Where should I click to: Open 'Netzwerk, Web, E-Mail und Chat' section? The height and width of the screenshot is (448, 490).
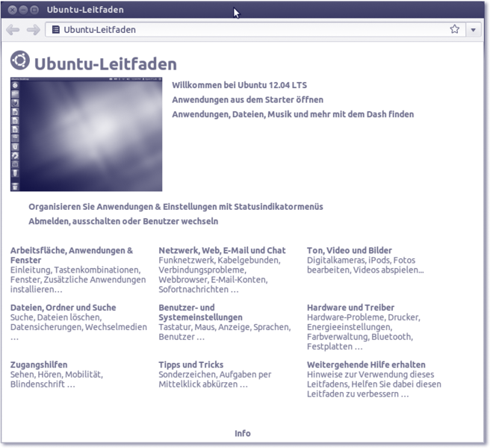point(222,250)
